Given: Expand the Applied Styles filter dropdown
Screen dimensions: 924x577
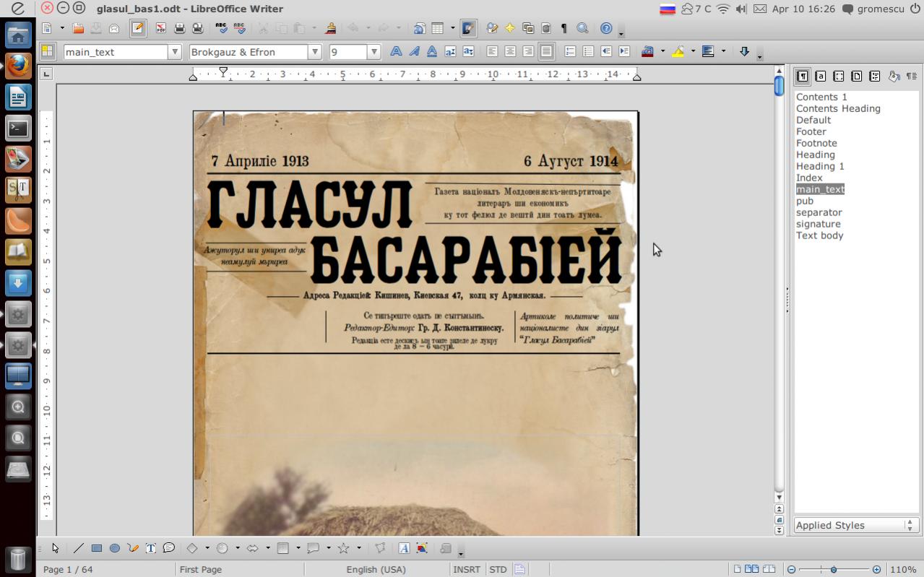Looking at the screenshot, I should (x=910, y=525).
